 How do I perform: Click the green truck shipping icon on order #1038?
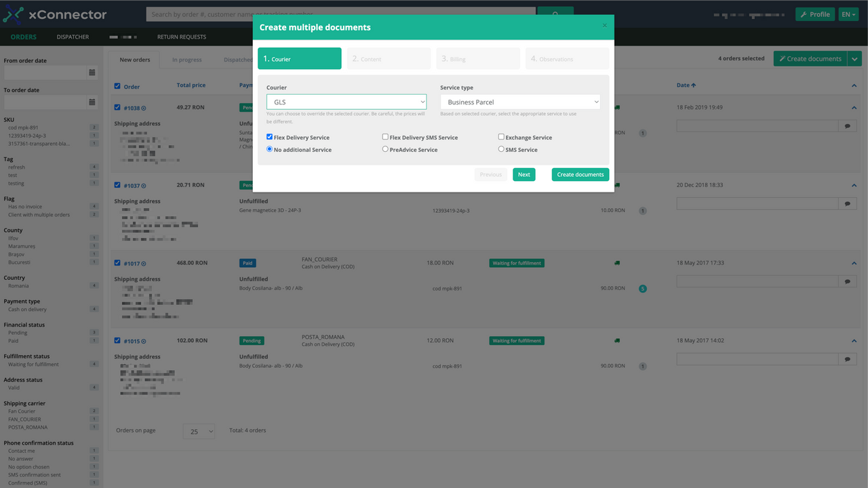click(x=616, y=107)
